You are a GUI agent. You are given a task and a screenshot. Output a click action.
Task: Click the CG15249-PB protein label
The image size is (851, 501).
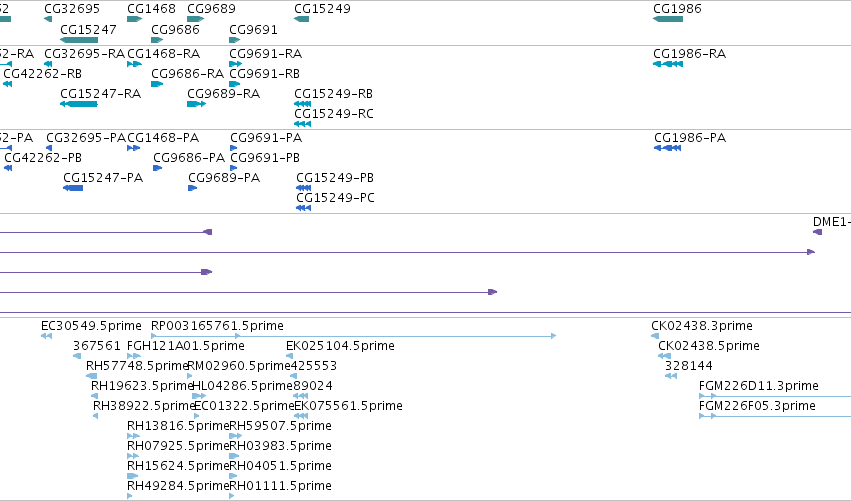tap(335, 178)
